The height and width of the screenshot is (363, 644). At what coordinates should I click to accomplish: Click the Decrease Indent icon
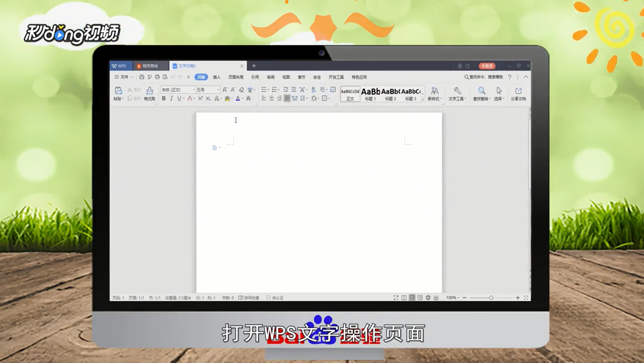pyautogui.click(x=286, y=89)
